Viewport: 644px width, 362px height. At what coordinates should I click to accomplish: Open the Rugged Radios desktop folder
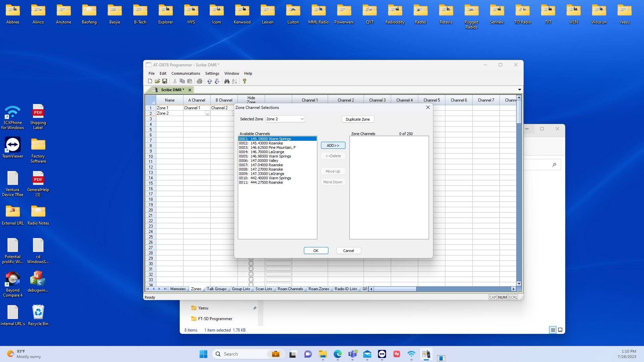click(471, 17)
